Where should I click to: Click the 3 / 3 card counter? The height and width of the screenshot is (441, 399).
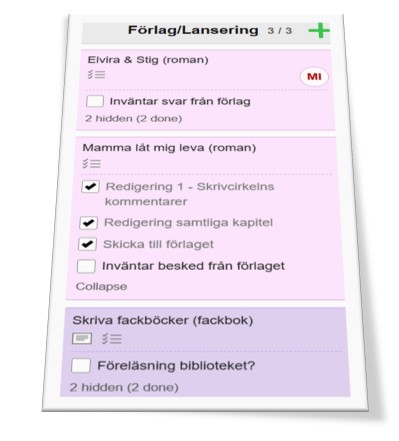click(x=280, y=31)
